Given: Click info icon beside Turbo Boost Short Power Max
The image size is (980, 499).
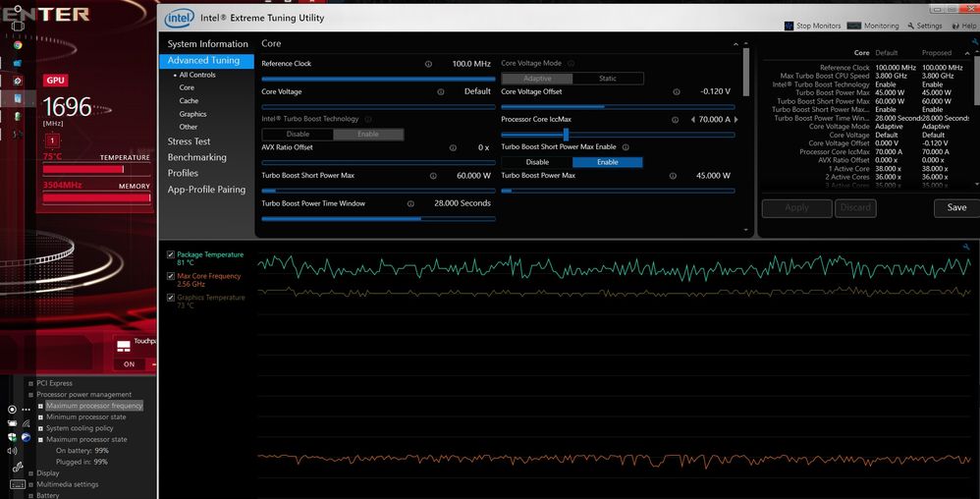Looking at the screenshot, I should click(x=433, y=176).
